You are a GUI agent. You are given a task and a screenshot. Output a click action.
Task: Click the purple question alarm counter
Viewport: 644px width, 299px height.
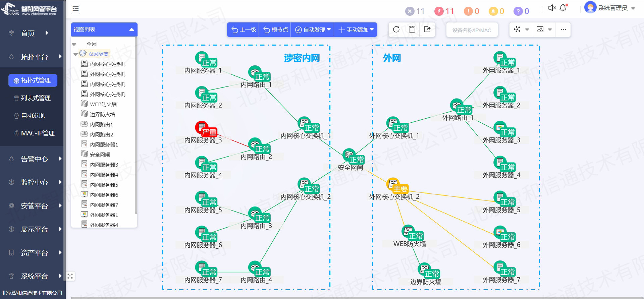pyautogui.click(x=521, y=11)
